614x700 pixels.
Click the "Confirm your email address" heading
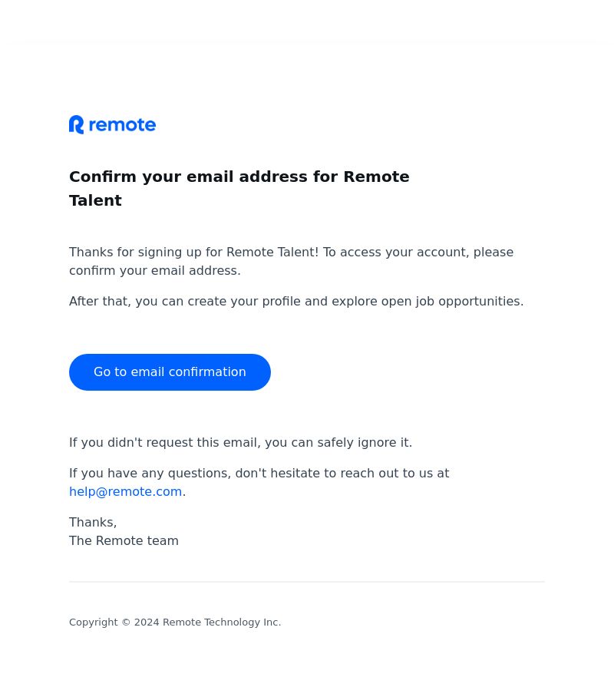[239, 188]
